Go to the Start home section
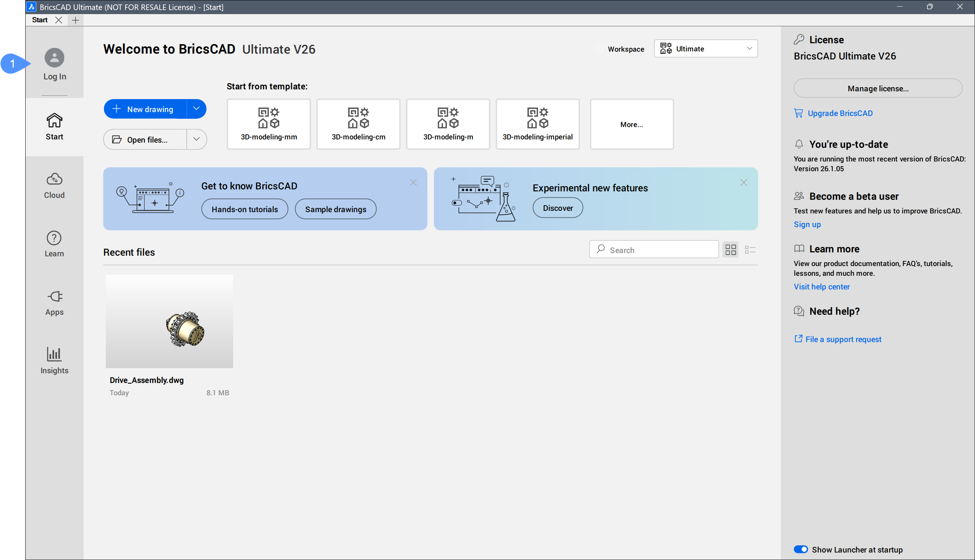Screen dimensions: 975x560 pos(54,127)
